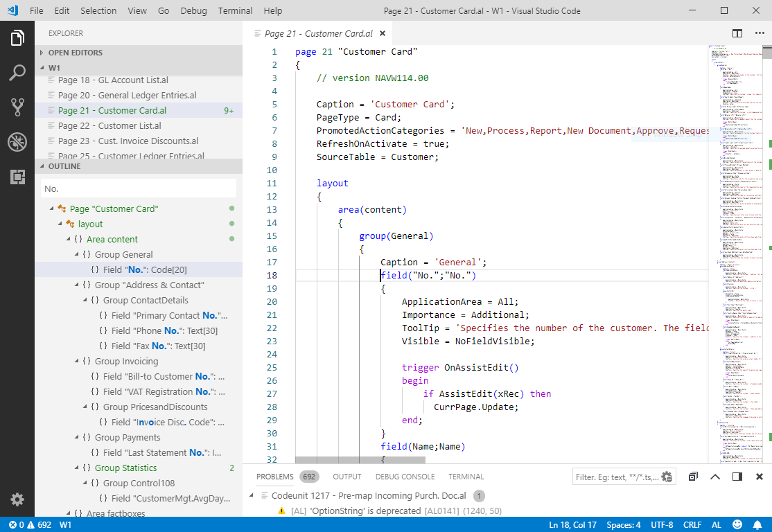
Task: Collapse Group Payments in outline
Action: coord(77,438)
